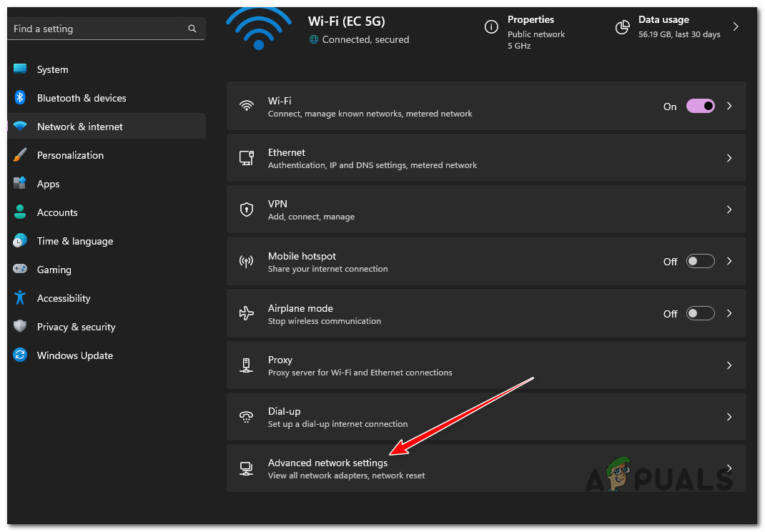Open Dial-up settings

[486, 417]
